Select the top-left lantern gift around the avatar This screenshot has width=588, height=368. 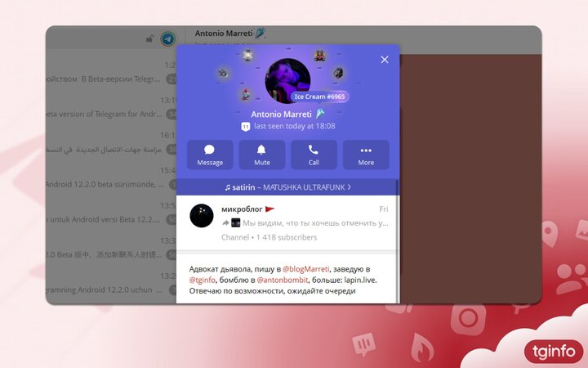click(247, 55)
